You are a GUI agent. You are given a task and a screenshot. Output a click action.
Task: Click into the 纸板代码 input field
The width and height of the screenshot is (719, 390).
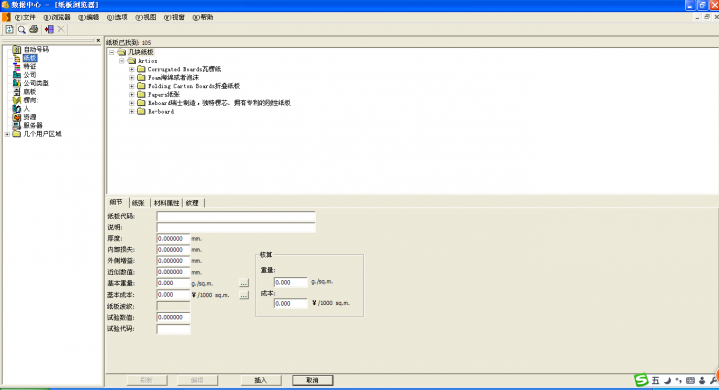pos(236,216)
